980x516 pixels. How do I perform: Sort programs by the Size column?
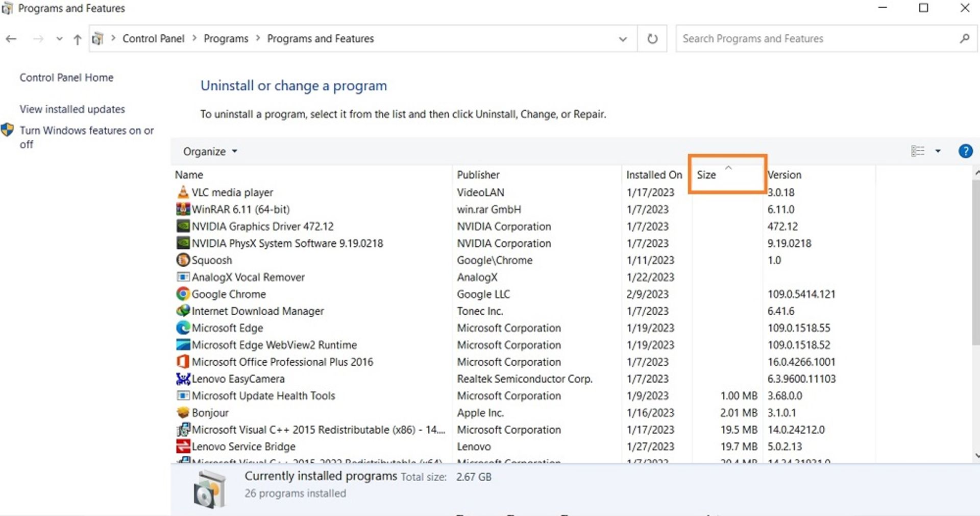pyautogui.click(x=707, y=175)
